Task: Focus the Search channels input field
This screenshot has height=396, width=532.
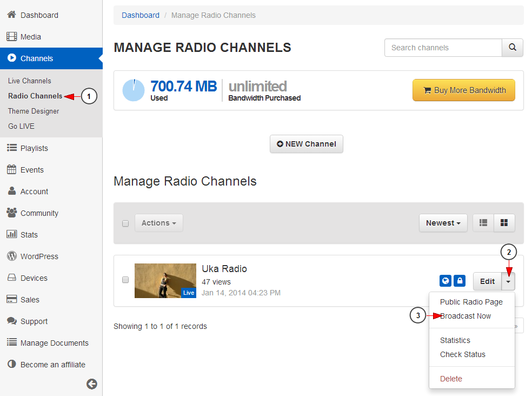Action: pos(443,48)
